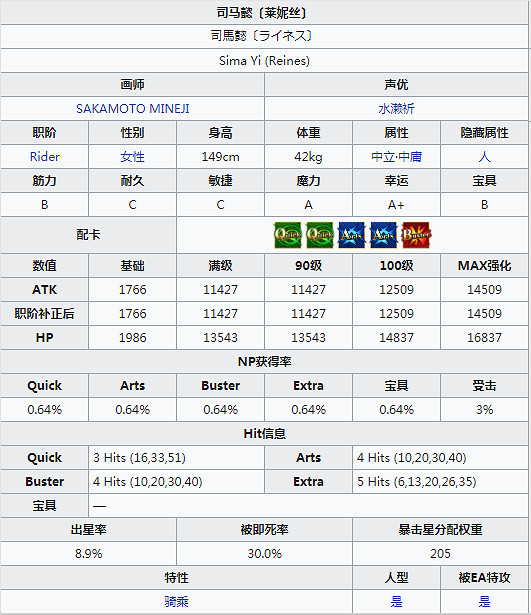Open the SAKAMOTO MINEJI illustrator link
Screen dimensions: 531x615
pyautogui.click(x=133, y=109)
